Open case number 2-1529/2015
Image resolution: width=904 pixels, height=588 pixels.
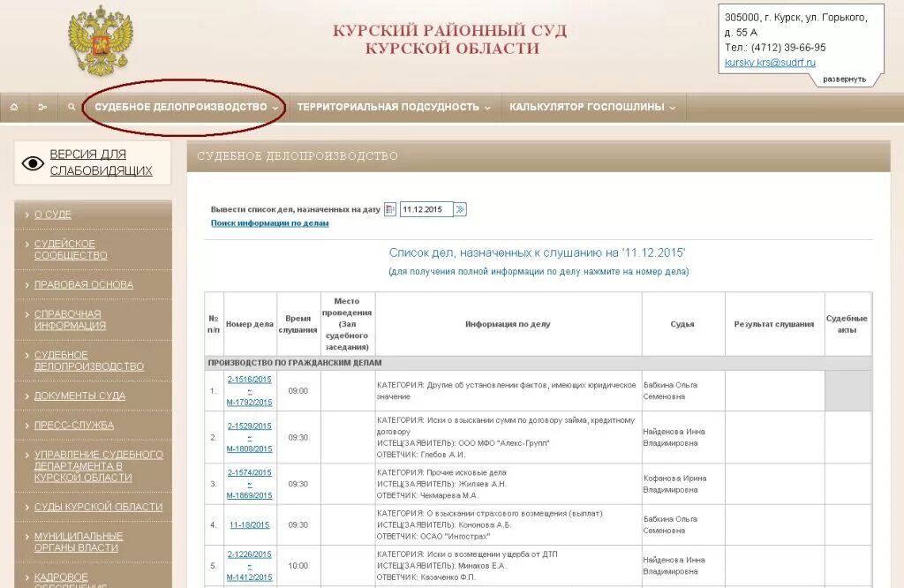[249, 426]
